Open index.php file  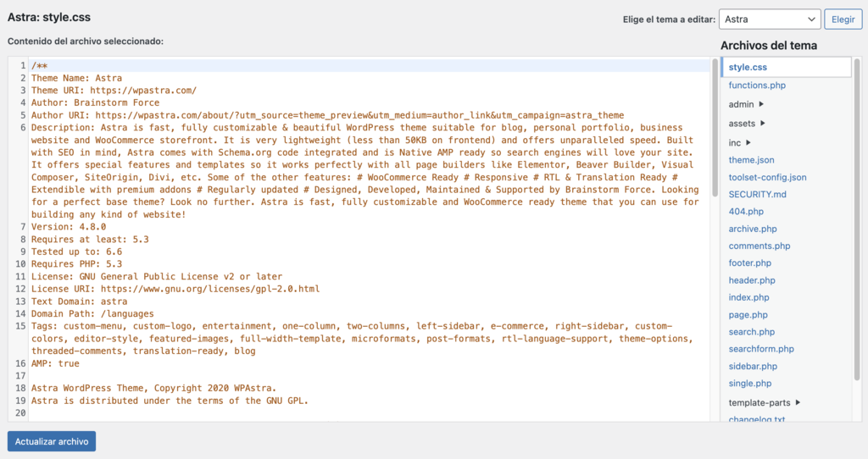point(748,297)
